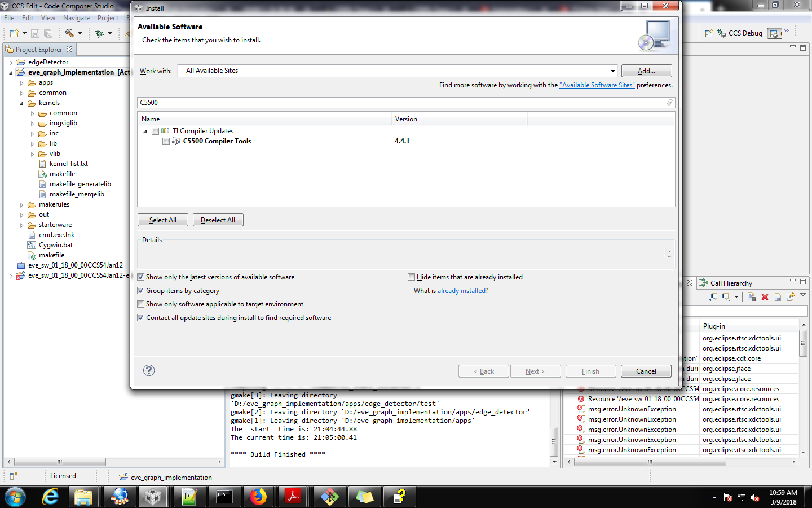
Task: Click the Select All button
Action: click(163, 220)
